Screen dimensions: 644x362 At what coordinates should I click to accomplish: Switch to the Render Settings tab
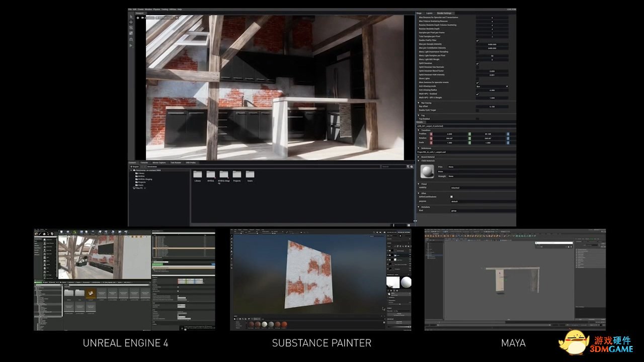coord(444,13)
